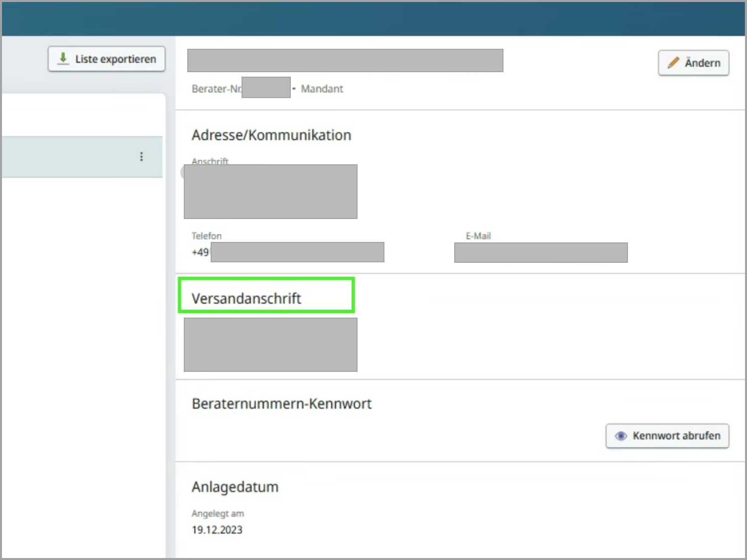Viewport: 747px width, 560px height.
Task: Click the eye icon beside Kennwort abrufen
Action: click(621, 436)
